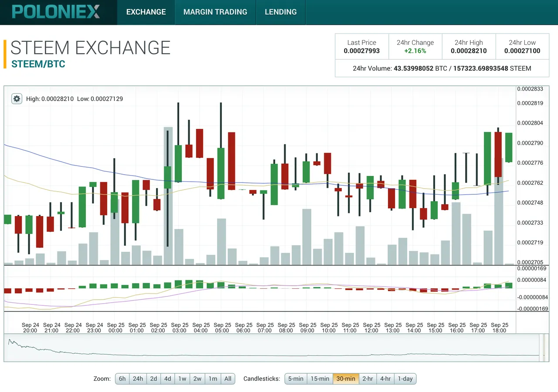Click the 0.0002705 price axis label
Screen dimensions: 558x392
pyautogui.click(x=530, y=262)
